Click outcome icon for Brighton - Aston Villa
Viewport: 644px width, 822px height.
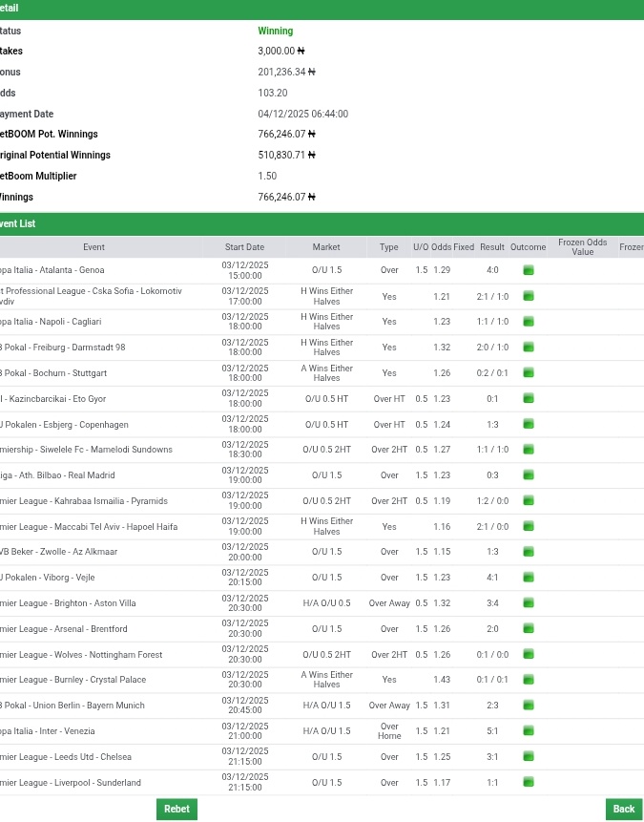pyautogui.click(x=529, y=602)
